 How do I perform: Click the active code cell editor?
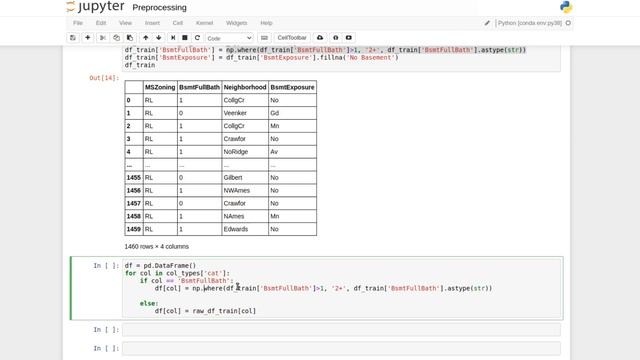pos(342,288)
